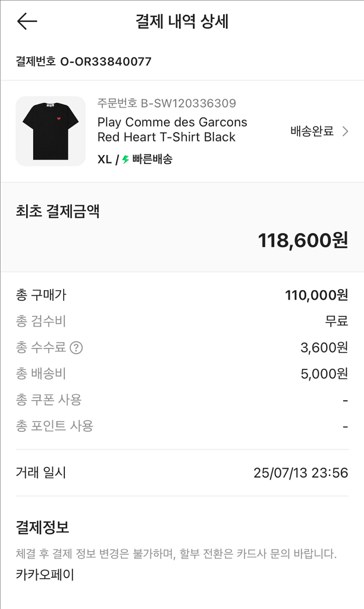The width and height of the screenshot is (364, 609).
Task: Tap the back arrow icon
Action: tap(27, 21)
